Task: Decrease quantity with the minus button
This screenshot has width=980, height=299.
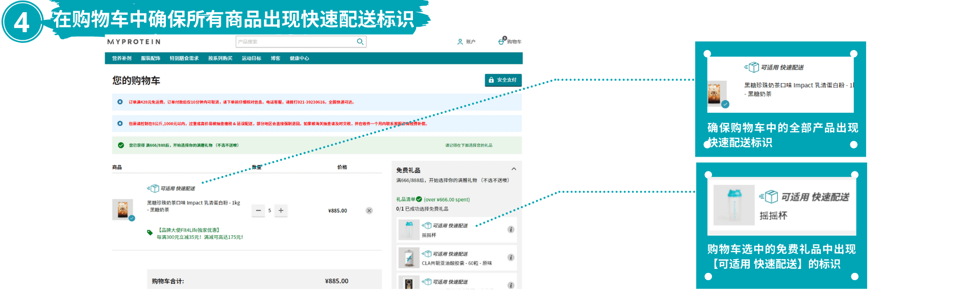Action: (258, 210)
